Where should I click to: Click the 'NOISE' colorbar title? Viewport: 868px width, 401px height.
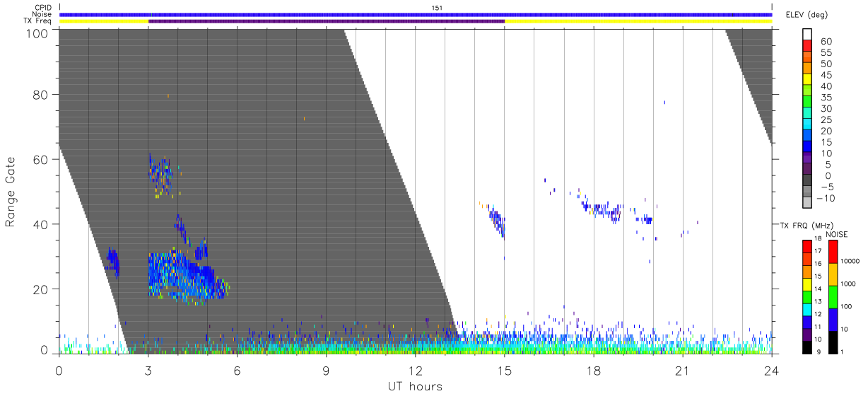coord(836,234)
